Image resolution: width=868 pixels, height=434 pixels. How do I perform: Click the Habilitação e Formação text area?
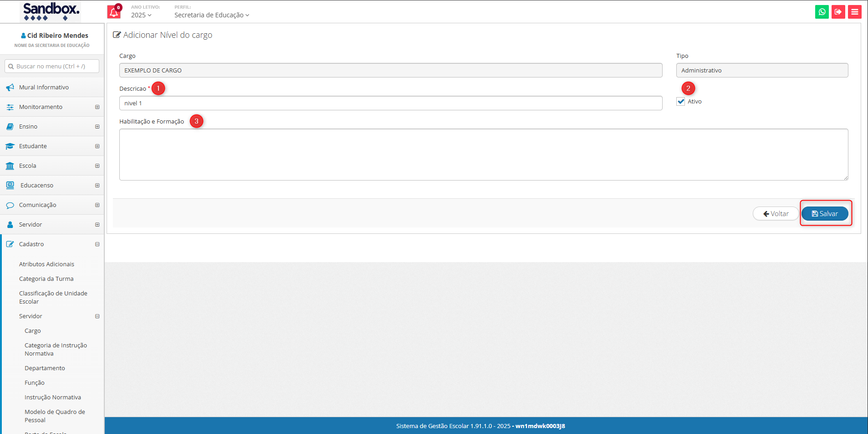pyautogui.click(x=483, y=155)
